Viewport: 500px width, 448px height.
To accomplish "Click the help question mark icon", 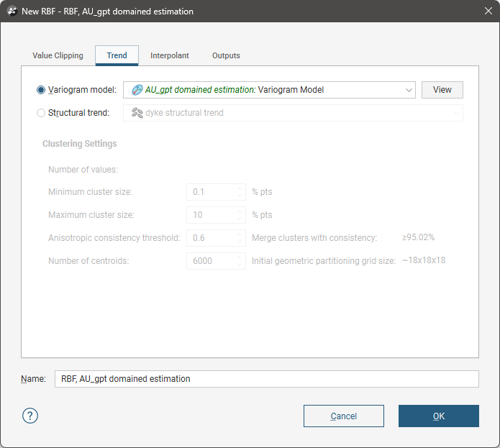I will pos(30,416).
